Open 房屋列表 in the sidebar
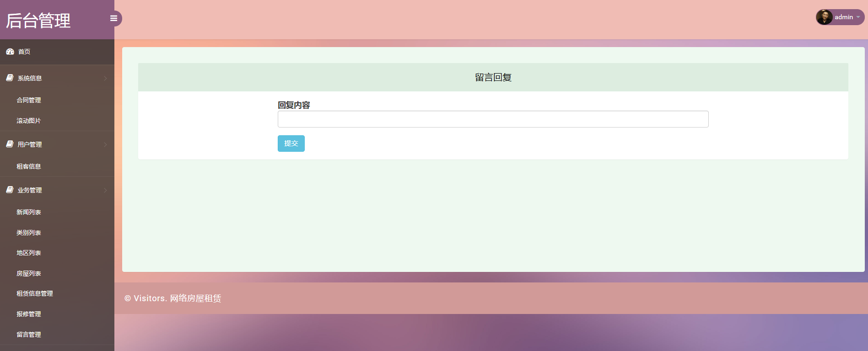Screen dimensions: 868x351 29,273
